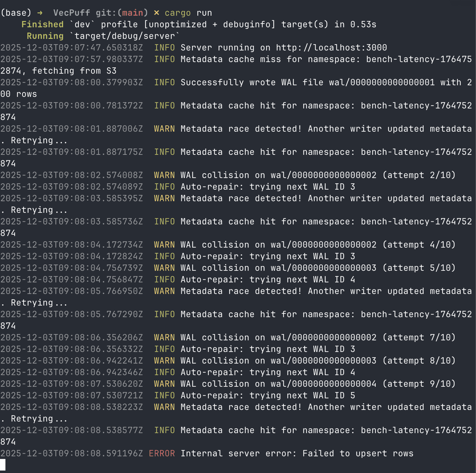Click the "attempt 9/10" collision text
This screenshot has width=476, height=473.
pyautogui.click(x=419, y=384)
